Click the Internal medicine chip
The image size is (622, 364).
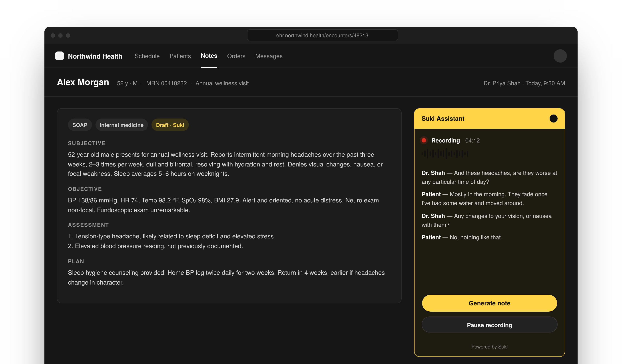(122, 125)
